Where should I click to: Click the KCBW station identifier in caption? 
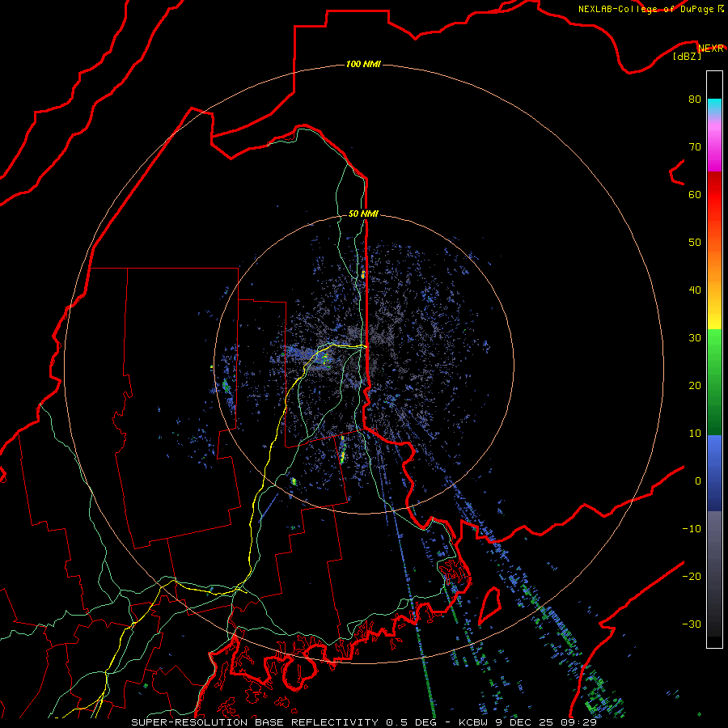click(x=473, y=722)
